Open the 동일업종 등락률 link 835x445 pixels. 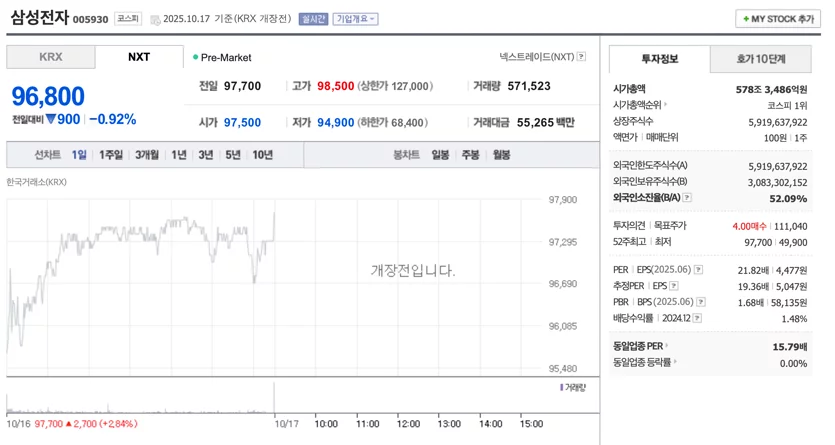pos(644,362)
